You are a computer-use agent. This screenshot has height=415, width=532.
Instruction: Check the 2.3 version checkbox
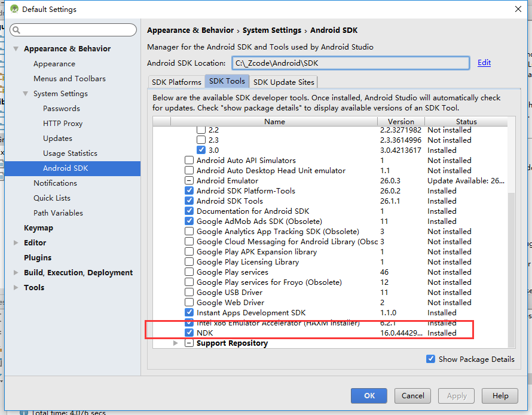pyautogui.click(x=201, y=140)
